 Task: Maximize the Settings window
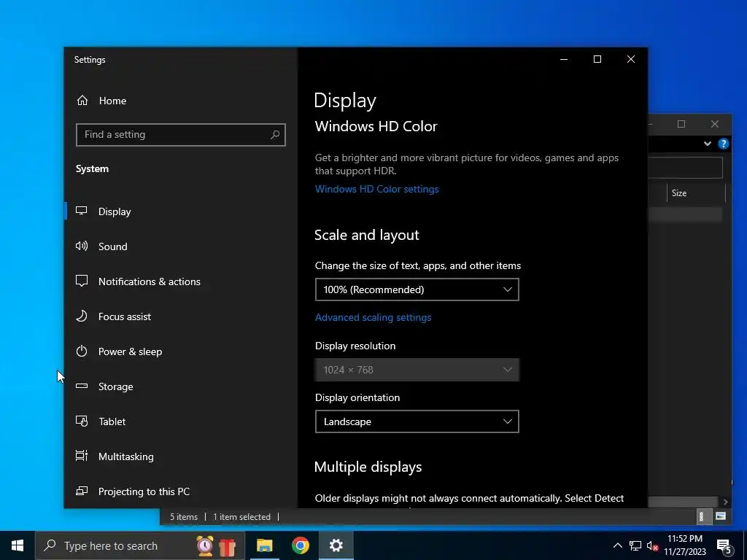pos(597,59)
